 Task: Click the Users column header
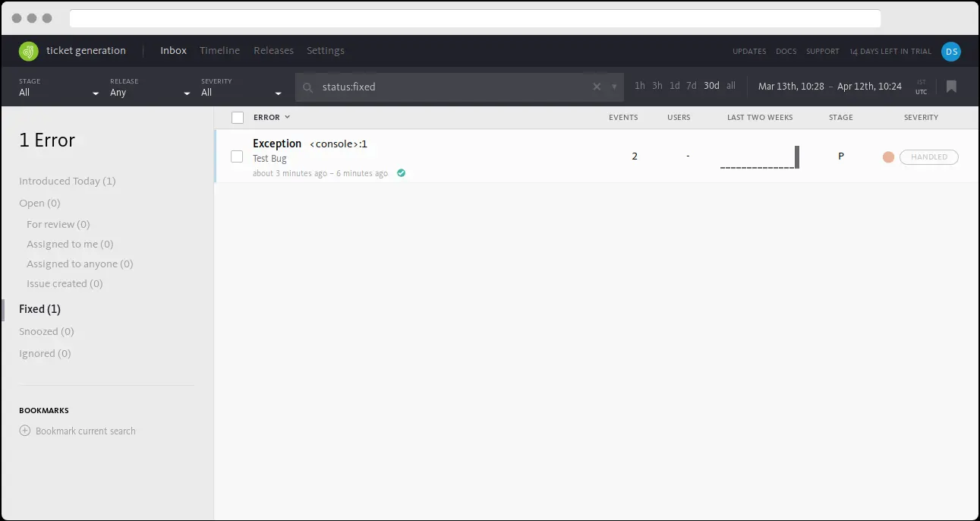click(679, 118)
